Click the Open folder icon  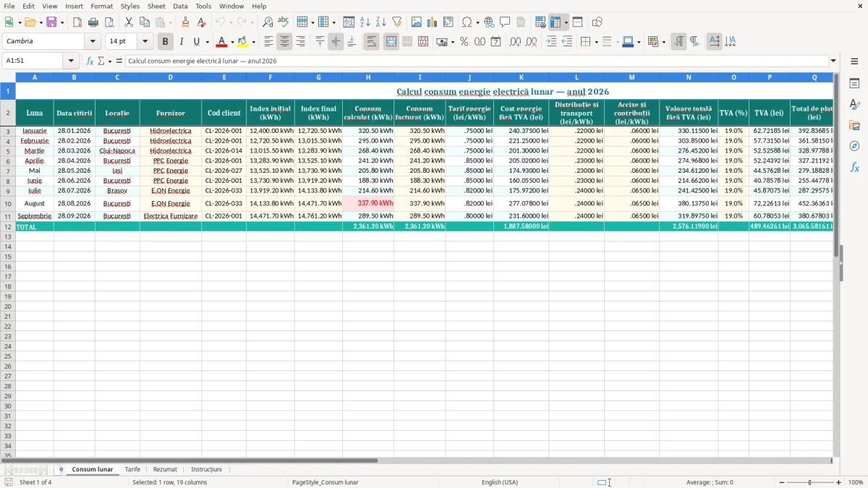coord(30,22)
